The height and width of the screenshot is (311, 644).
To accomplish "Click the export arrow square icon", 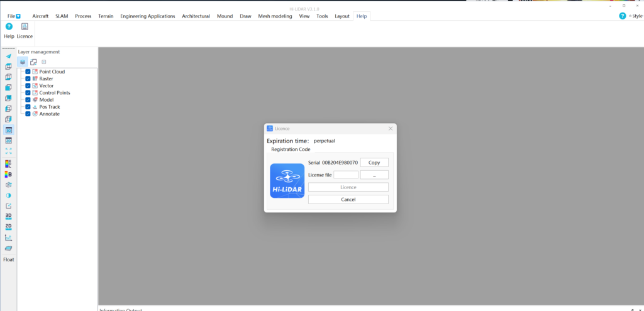I will click(x=9, y=206).
